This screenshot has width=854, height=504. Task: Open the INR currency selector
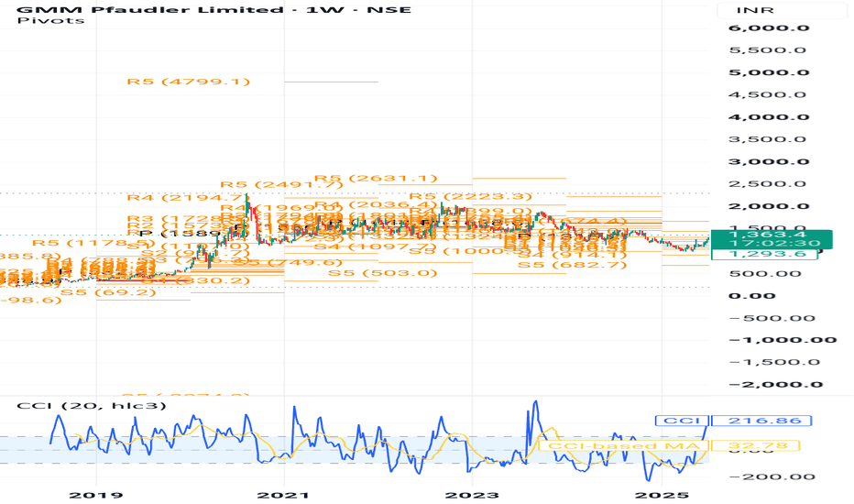(x=755, y=10)
